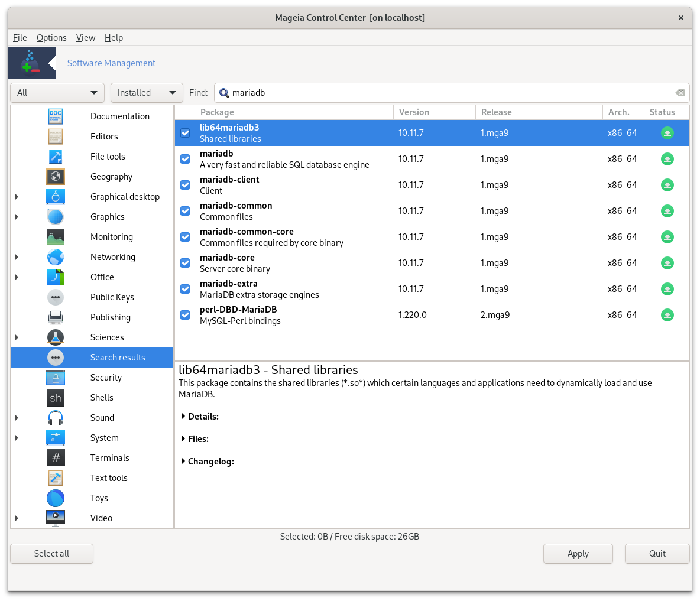
Task: Open the Help menu
Action: (114, 38)
